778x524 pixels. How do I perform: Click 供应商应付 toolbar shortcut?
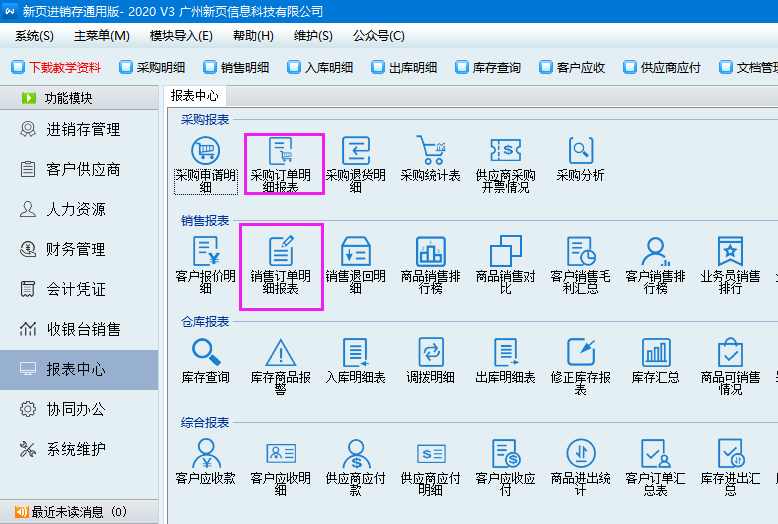coord(662,67)
